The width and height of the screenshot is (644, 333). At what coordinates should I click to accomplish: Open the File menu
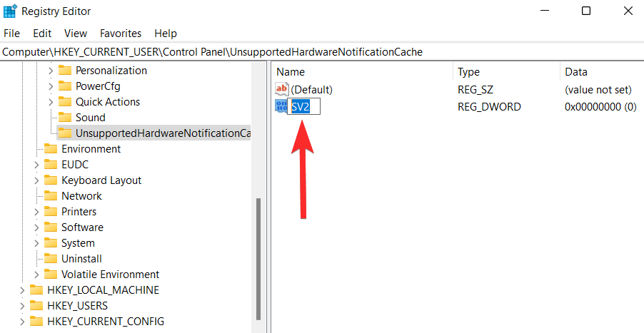click(13, 34)
